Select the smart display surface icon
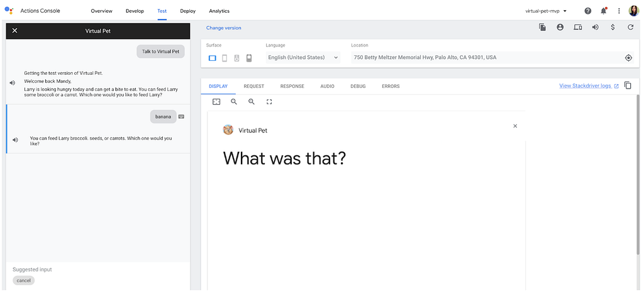The height and width of the screenshot is (294, 644). [213, 58]
